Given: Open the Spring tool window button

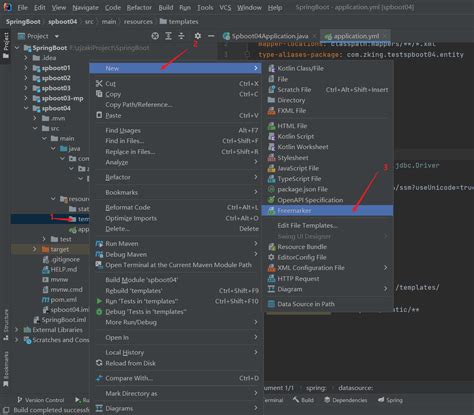Looking at the screenshot, I should pos(390,400).
